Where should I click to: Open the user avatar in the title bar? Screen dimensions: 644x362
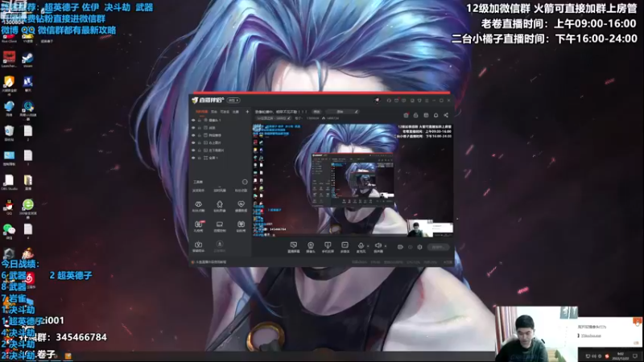377,100
